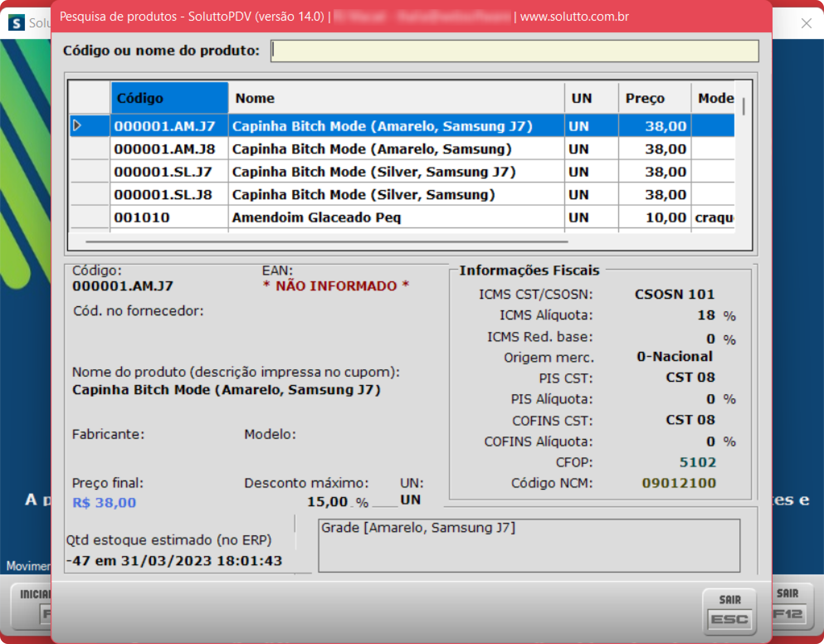
Task: Select Capinha Bitch Mode (Silver, Samsung J7) name
Action: [396, 172]
